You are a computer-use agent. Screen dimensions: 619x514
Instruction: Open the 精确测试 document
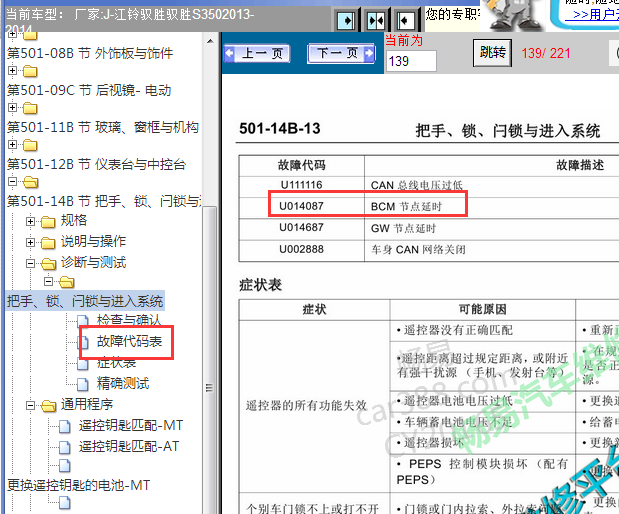pyautogui.click(x=123, y=383)
